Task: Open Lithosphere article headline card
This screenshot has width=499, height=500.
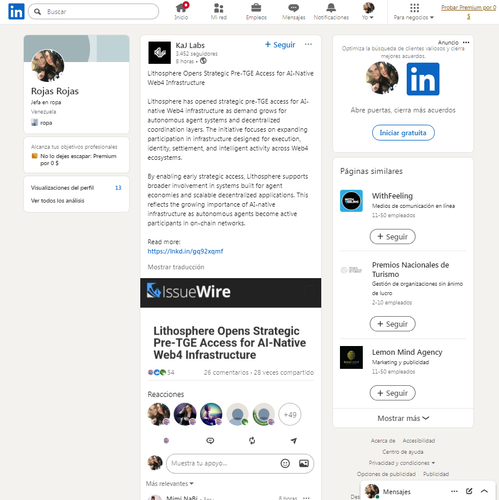Action: (x=230, y=343)
